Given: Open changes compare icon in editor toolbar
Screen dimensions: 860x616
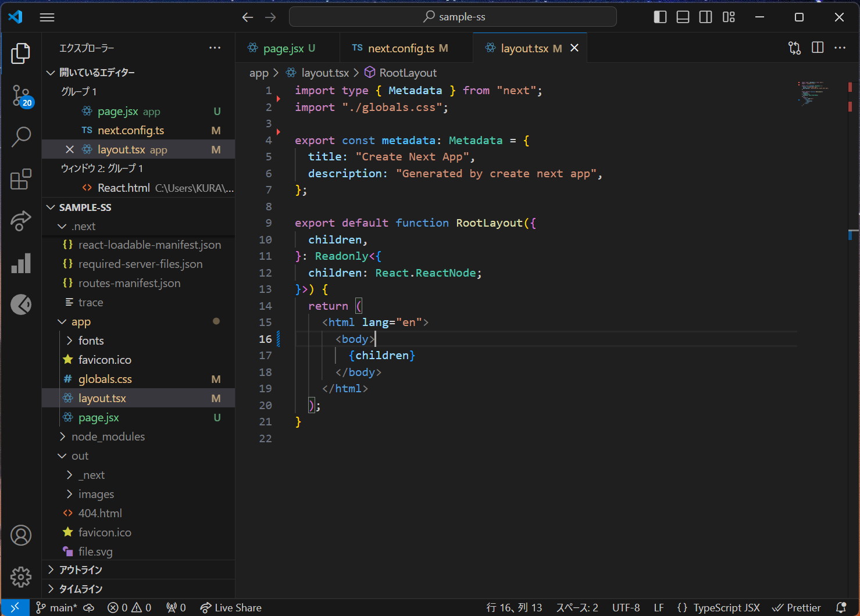Looking at the screenshot, I should coord(794,48).
